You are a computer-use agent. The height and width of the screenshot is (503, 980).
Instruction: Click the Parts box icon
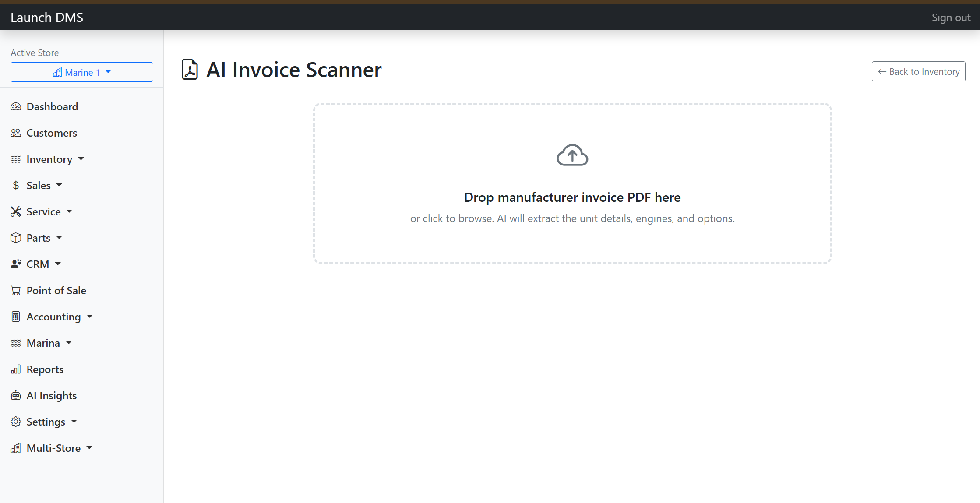pyautogui.click(x=16, y=238)
